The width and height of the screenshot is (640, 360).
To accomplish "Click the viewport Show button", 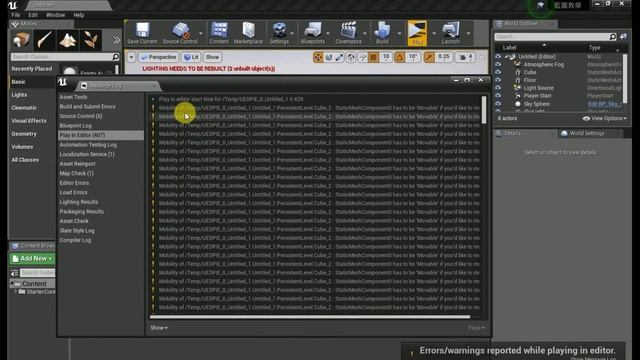I will (212, 57).
